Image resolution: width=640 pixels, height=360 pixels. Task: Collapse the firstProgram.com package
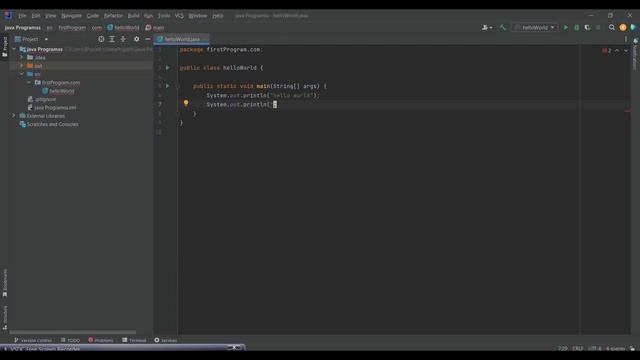(29, 82)
